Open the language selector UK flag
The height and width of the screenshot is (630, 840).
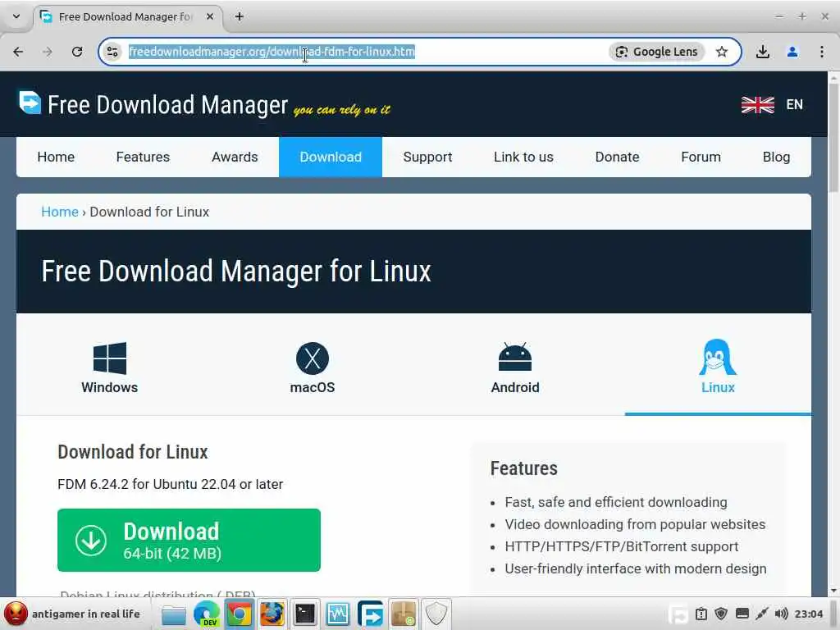(x=757, y=104)
